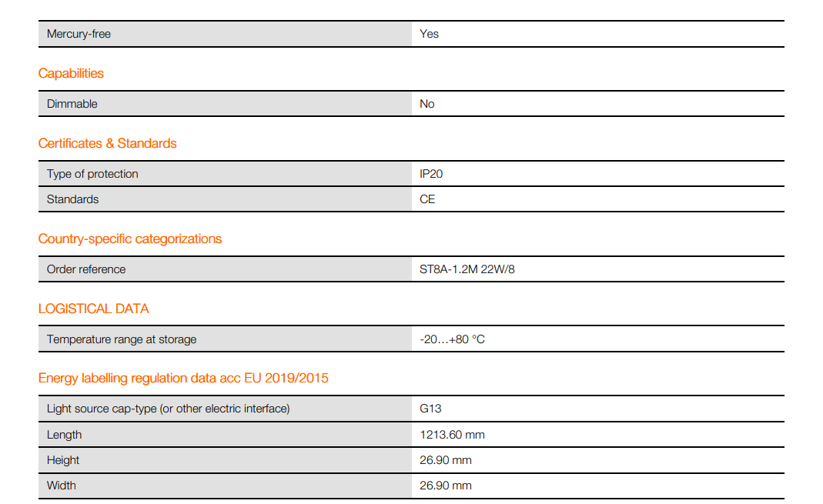Click the Order reference label

[86, 269]
